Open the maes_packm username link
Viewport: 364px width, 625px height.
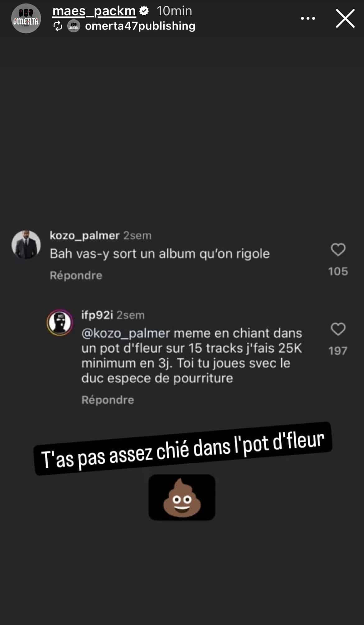[94, 11]
